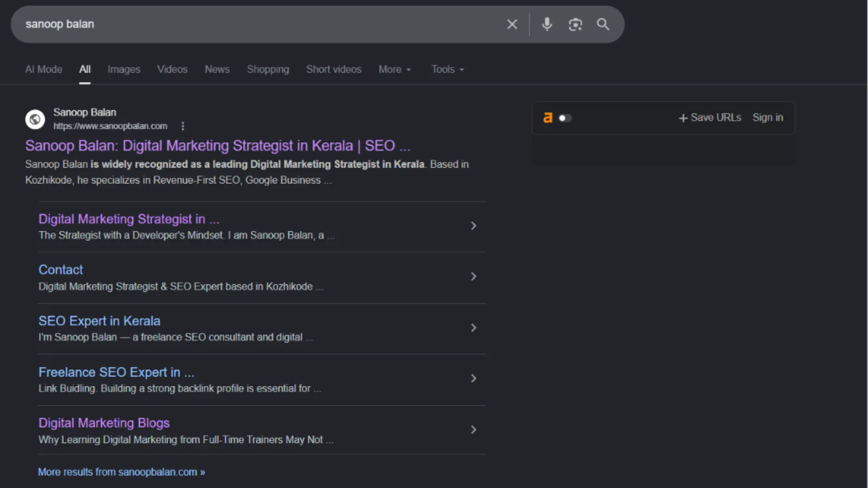Switch to the Short videos tab
This screenshot has height=488, width=868.
[x=334, y=70]
